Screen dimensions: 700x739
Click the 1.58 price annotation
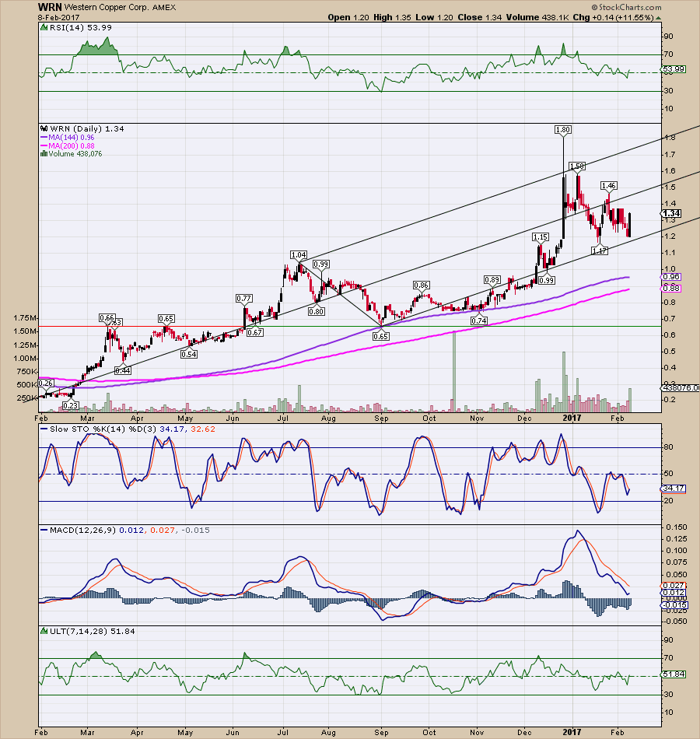click(x=576, y=166)
